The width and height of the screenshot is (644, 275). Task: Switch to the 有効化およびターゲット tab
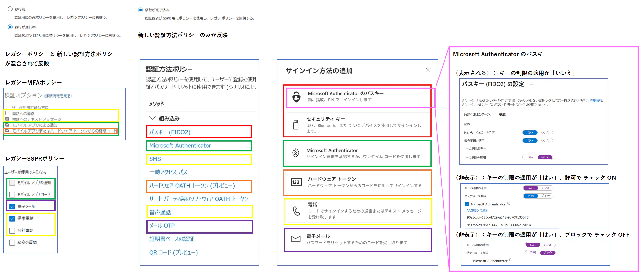pyautogui.click(x=478, y=114)
